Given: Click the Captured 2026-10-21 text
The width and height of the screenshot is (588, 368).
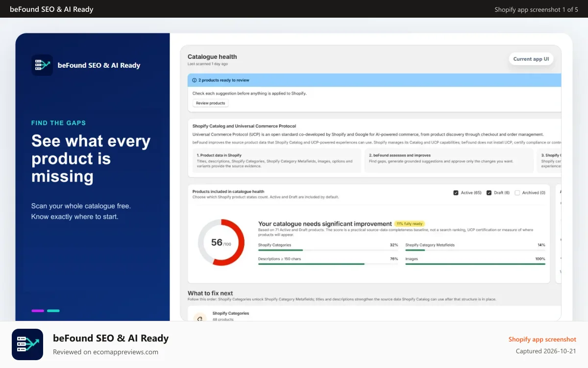Looking at the screenshot, I should click(546, 351).
